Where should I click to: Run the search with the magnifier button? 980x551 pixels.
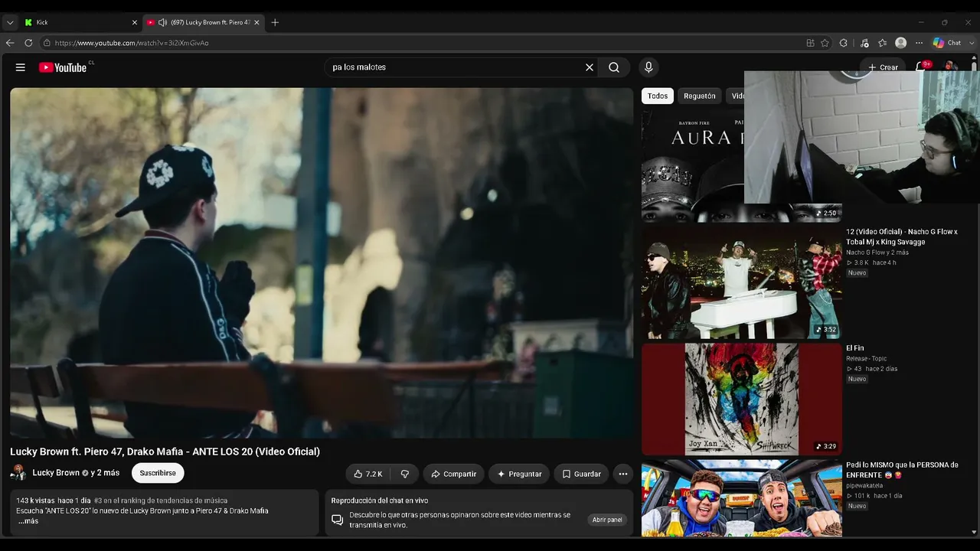614,67
